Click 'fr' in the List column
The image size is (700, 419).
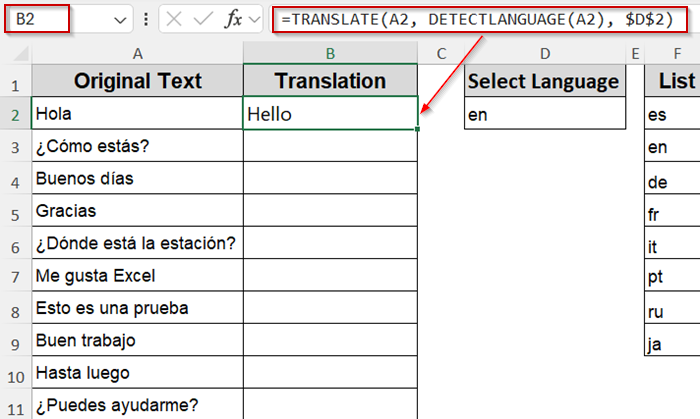672,211
